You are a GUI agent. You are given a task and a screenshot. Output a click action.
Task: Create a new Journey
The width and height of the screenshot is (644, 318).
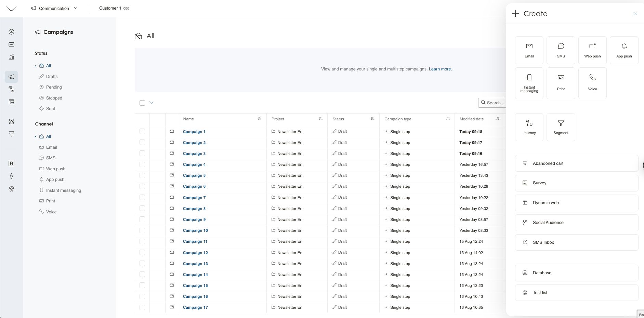529,127
